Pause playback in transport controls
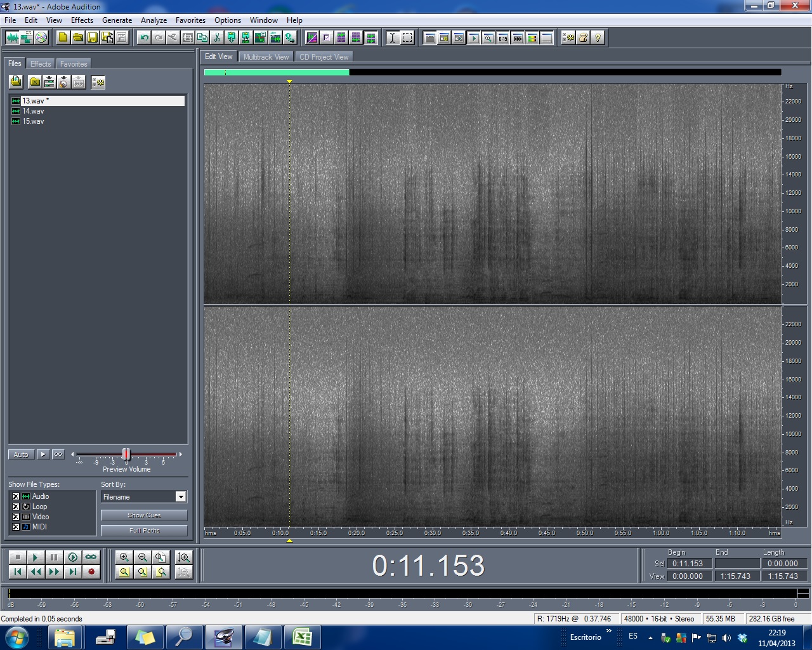Screen dimensions: 812x650 55,557
